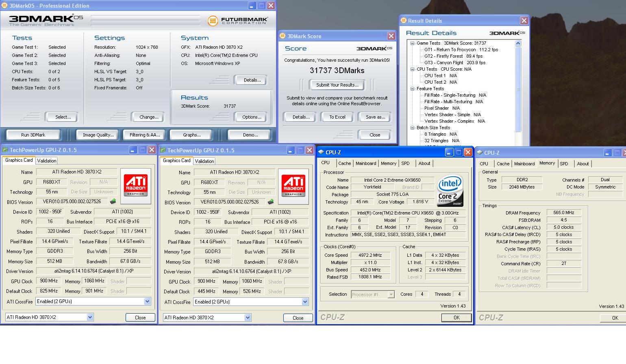Open the Cache tab in CPU-Z CPU window

tap(344, 163)
